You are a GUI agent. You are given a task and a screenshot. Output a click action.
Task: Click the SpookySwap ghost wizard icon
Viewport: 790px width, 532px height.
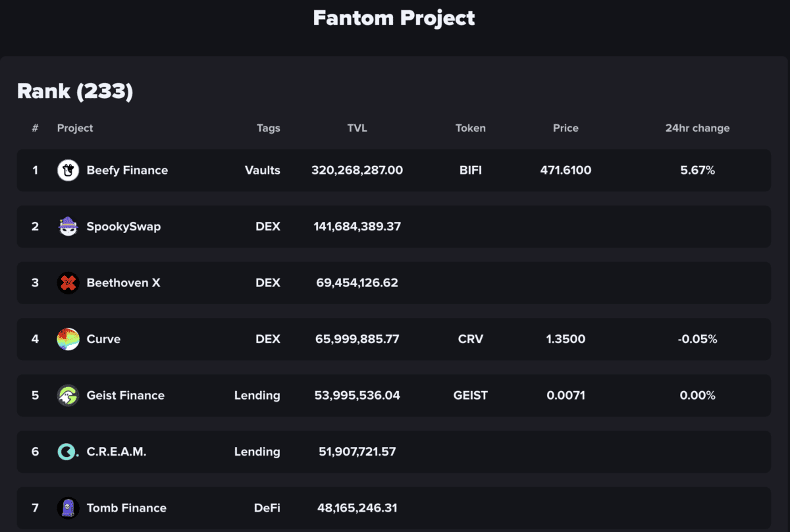pos(68,226)
